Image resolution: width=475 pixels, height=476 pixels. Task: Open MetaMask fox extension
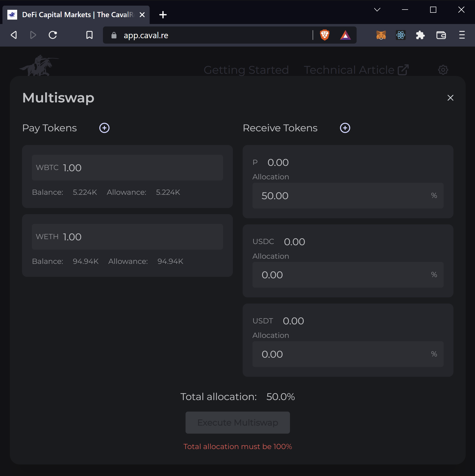pos(381,35)
